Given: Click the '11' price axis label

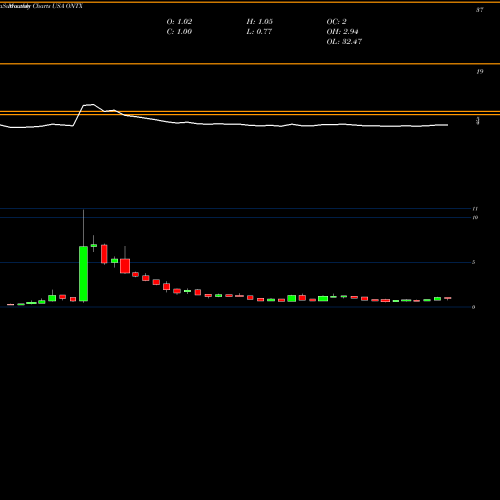Looking at the screenshot, I should [x=475, y=209].
